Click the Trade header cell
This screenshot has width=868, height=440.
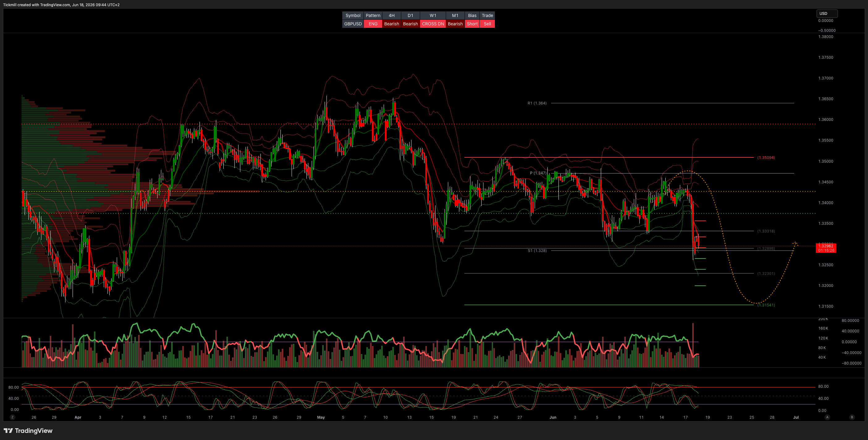487,15
